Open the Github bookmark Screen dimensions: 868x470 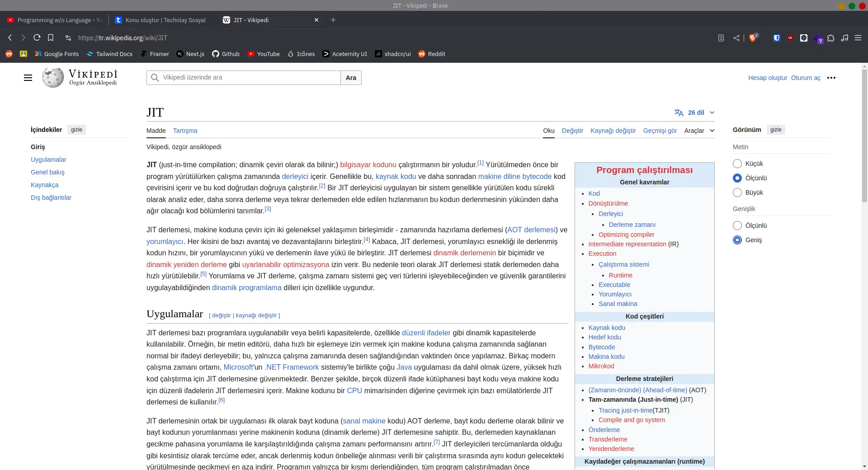tap(226, 54)
